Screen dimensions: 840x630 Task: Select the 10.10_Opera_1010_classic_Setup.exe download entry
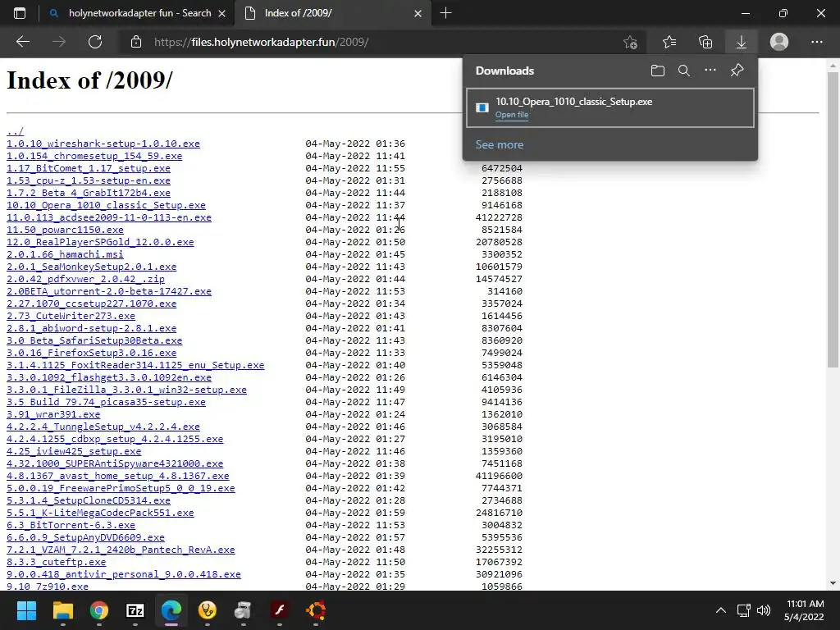(x=610, y=107)
